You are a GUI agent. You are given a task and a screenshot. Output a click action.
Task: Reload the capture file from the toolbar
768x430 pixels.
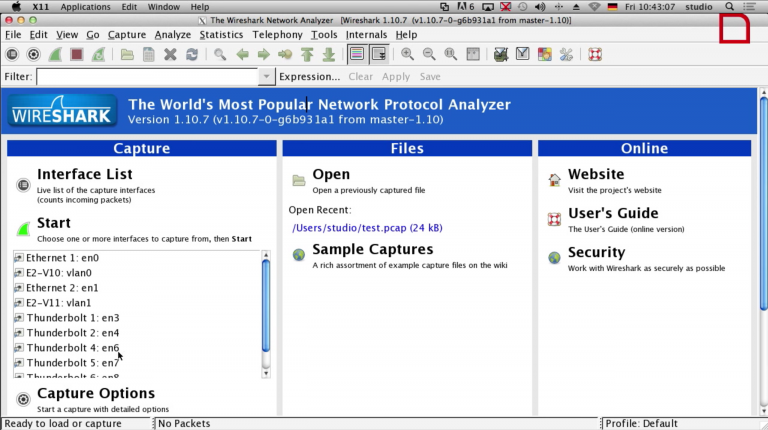192,54
